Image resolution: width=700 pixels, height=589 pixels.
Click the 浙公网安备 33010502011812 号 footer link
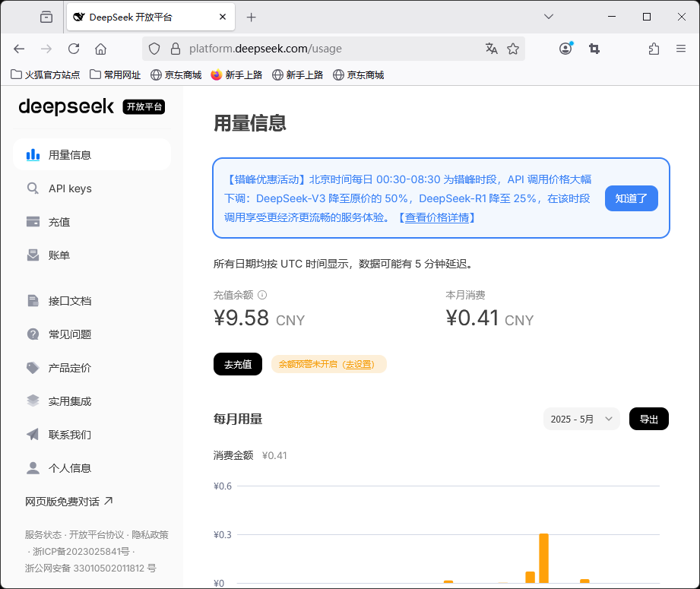coord(90,568)
